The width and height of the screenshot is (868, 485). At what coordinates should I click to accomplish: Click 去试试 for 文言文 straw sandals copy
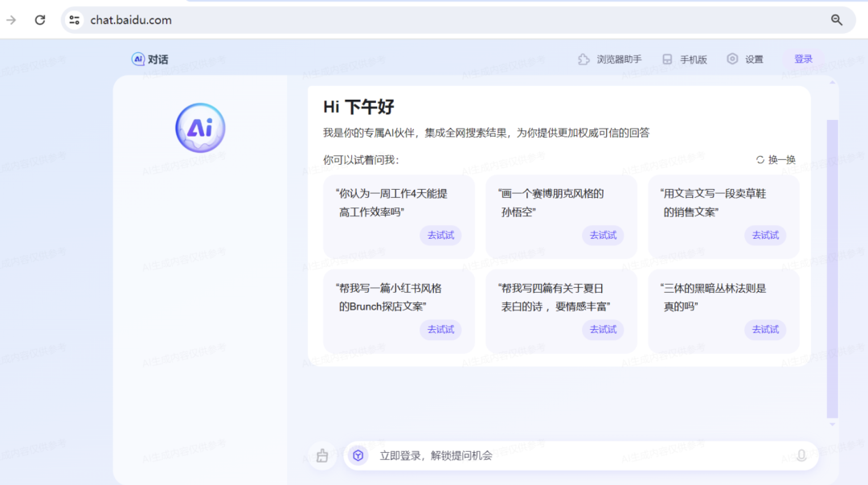[765, 236]
